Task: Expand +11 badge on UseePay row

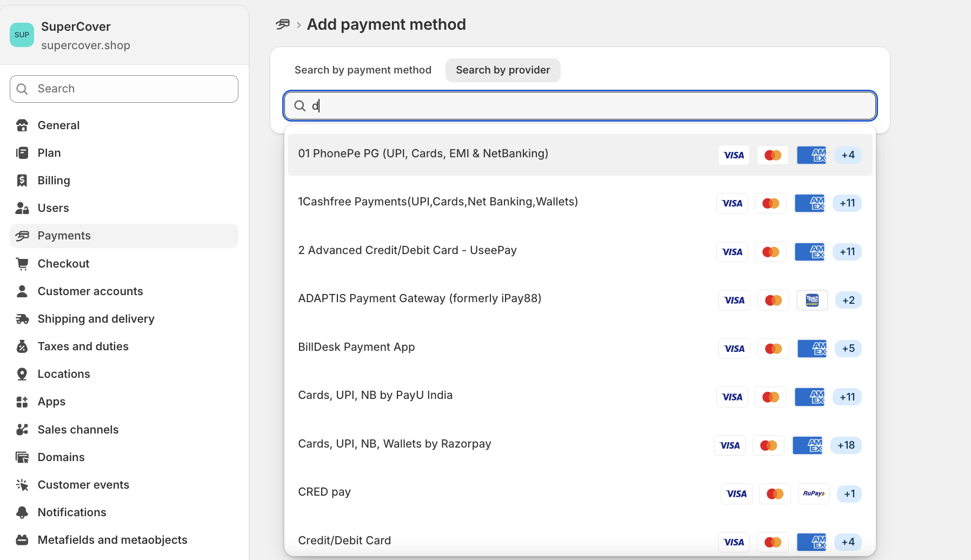Action: (847, 252)
